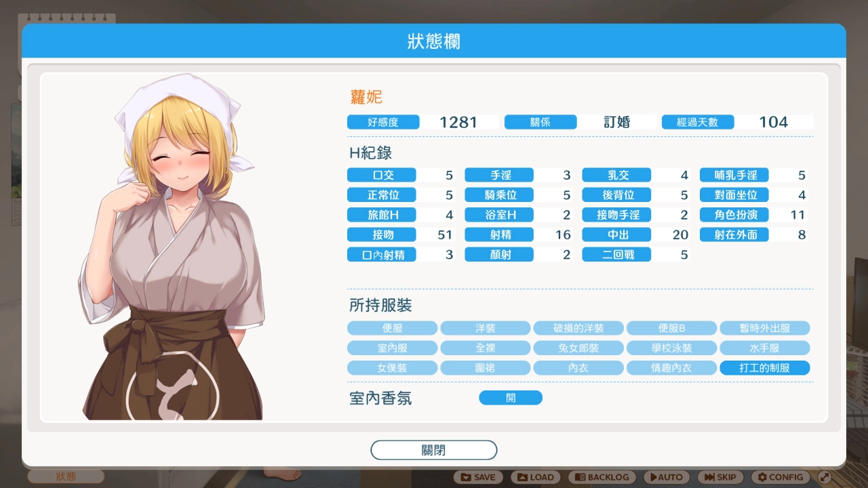Open the BACKLOG with the book icon
Screen dimensions: 868x488
pyautogui.click(x=601, y=476)
